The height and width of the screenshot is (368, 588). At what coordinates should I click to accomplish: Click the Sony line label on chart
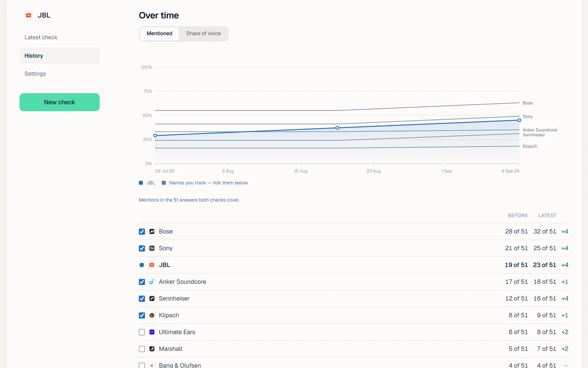click(x=528, y=117)
